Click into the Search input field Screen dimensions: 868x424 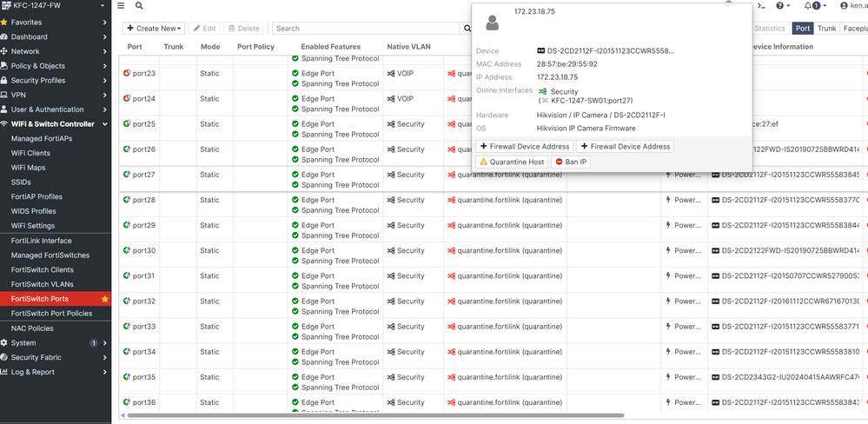(x=367, y=28)
